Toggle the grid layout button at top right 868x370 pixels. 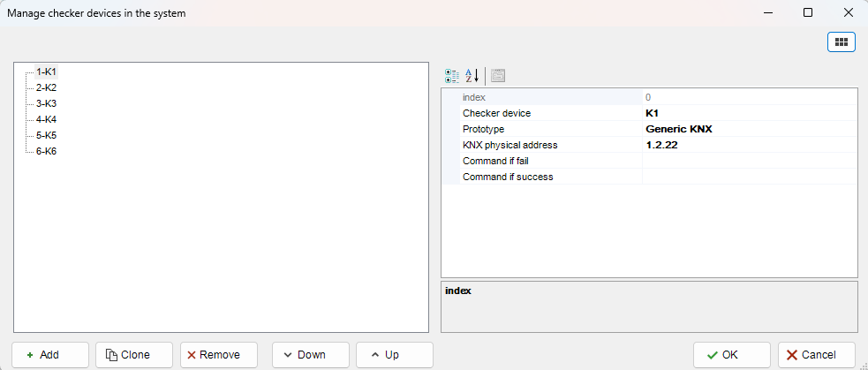tap(841, 42)
